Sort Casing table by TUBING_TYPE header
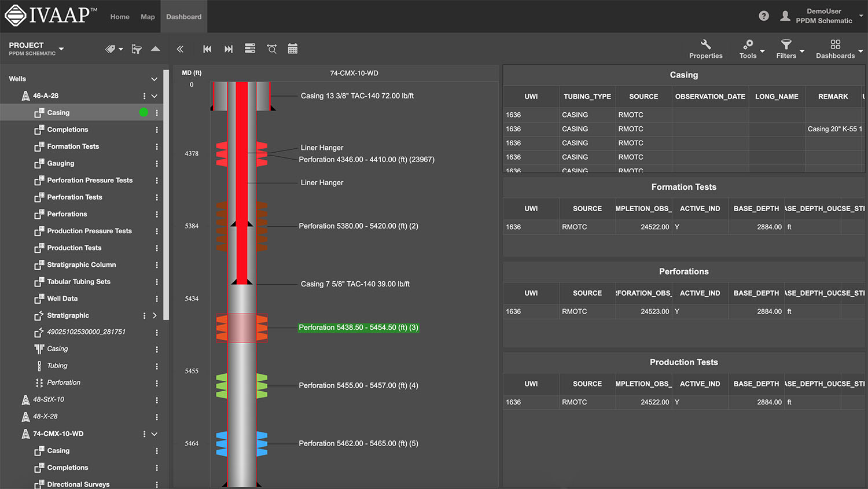 click(587, 97)
